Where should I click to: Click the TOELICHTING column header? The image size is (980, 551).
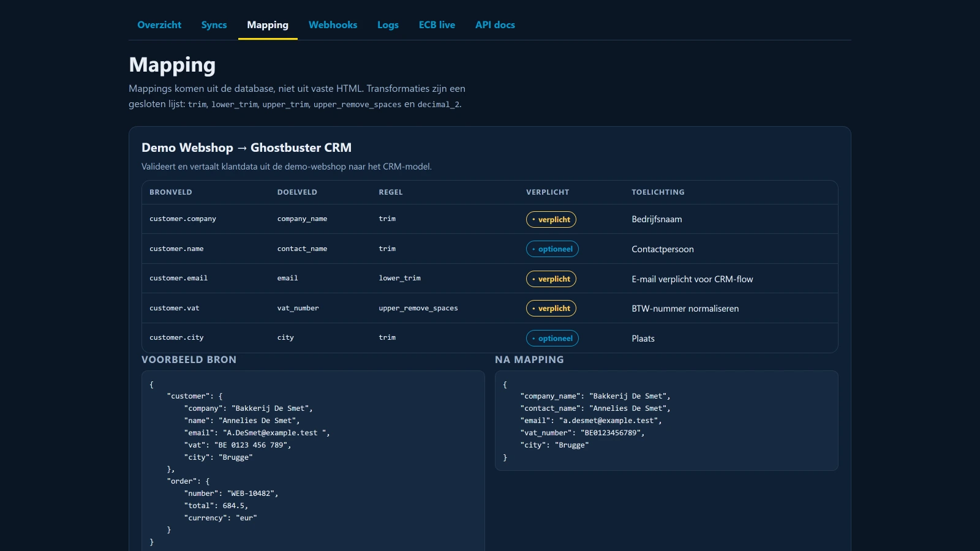pos(658,192)
